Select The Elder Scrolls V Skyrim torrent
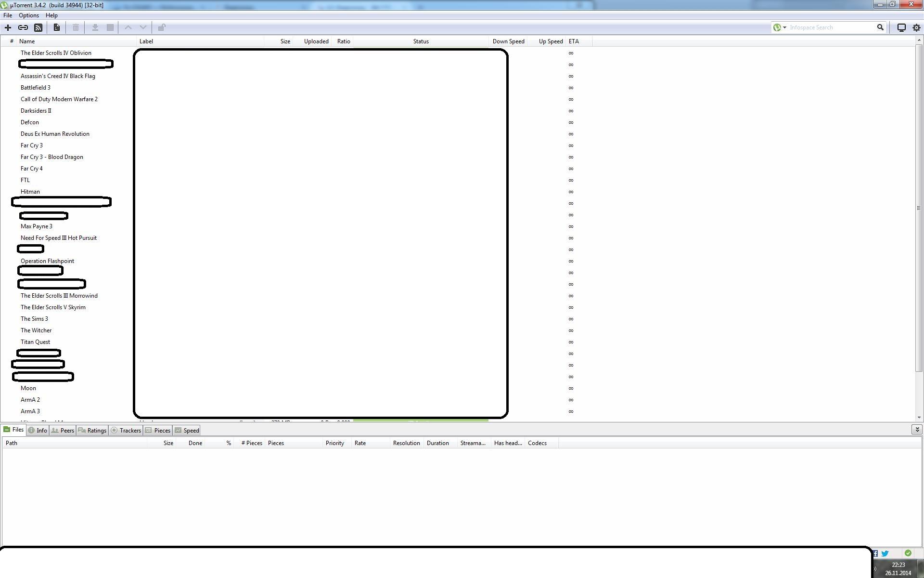924x578 pixels. tap(53, 307)
